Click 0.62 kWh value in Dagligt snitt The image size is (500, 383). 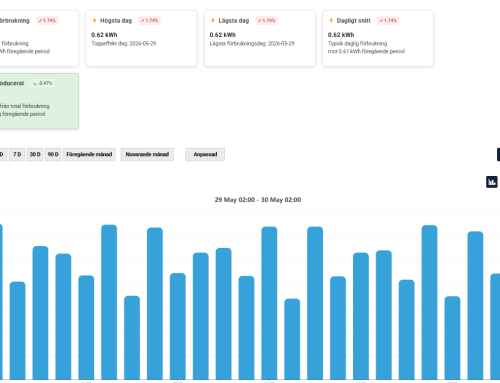(x=341, y=35)
